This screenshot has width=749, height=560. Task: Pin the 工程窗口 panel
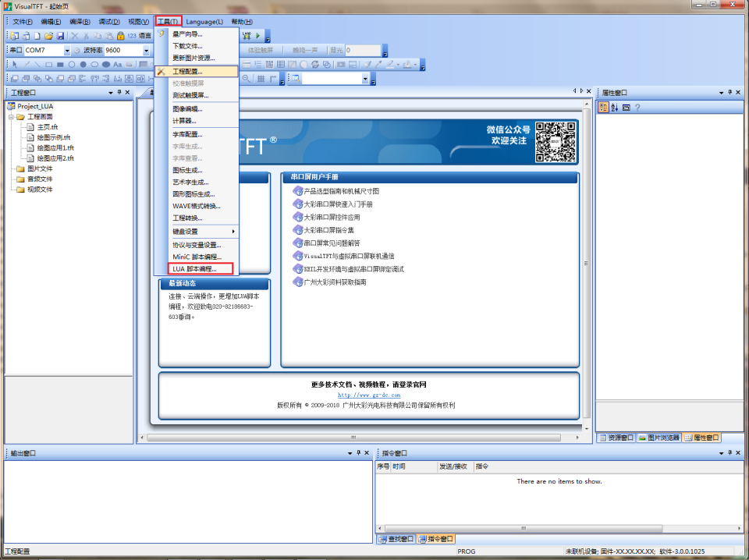pyautogui.click(x=118, y=92)
